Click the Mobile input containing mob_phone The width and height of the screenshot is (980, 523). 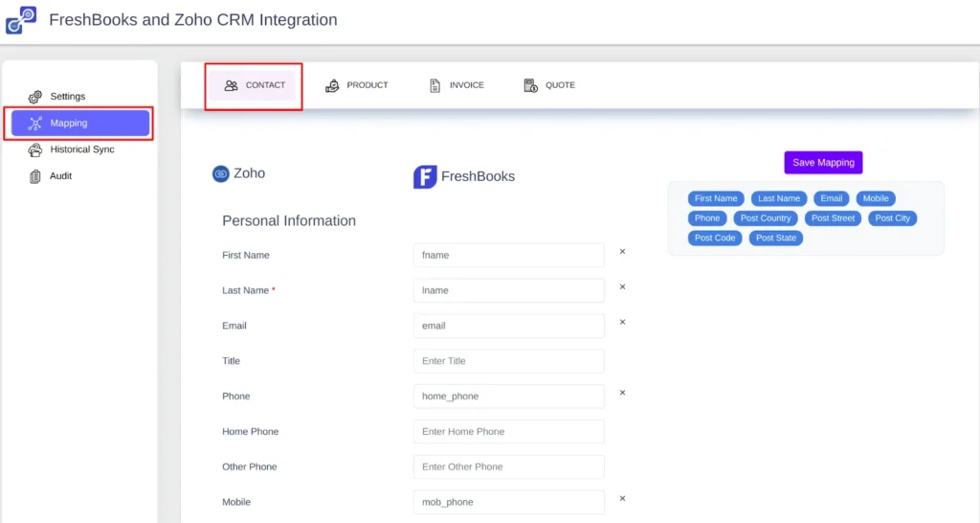[x=509, y=502]
